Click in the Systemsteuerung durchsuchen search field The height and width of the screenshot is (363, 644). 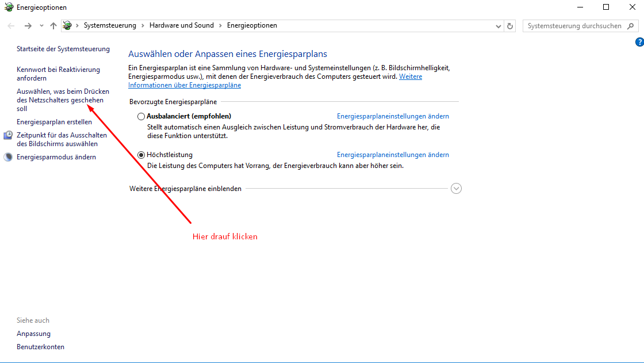pyautogui.click(x=574, y=26)
